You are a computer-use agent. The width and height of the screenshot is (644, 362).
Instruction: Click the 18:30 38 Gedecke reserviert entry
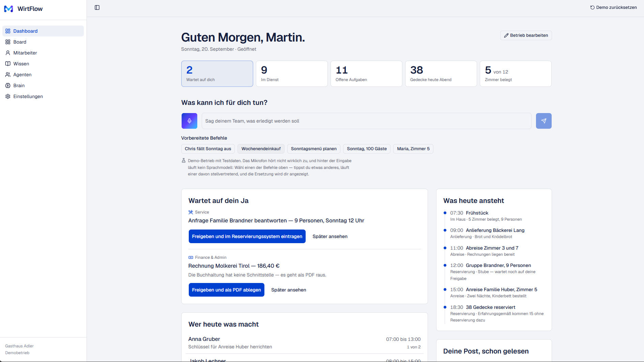(494, 313)
